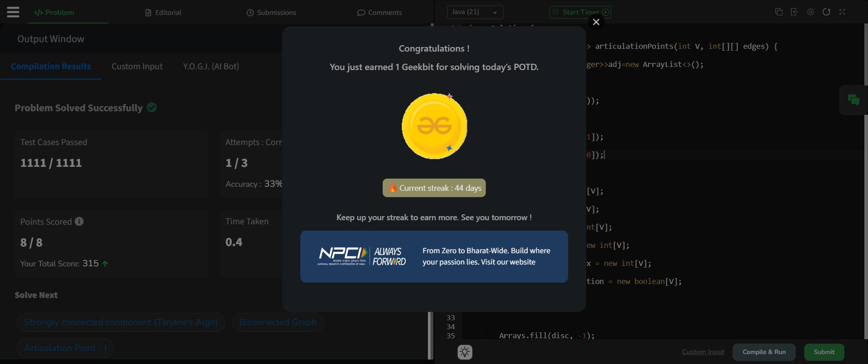Click the code editor vertical scrollbar
This screenshot has height=364, width=868.
click(x=866, y=181)
